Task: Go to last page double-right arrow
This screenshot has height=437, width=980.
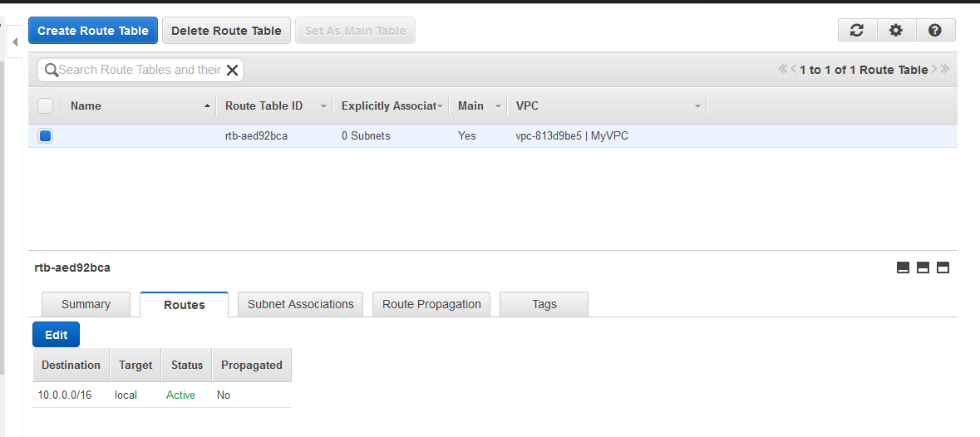Action: 944,69
